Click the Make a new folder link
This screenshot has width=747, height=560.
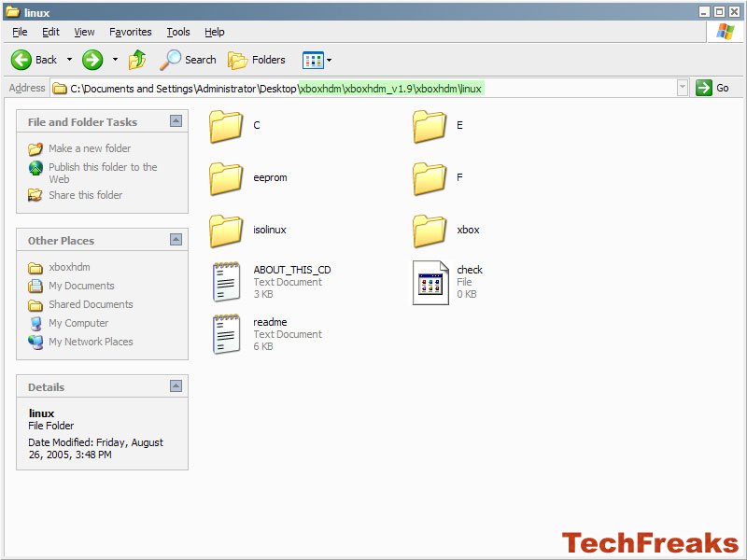tap(90, 148)
